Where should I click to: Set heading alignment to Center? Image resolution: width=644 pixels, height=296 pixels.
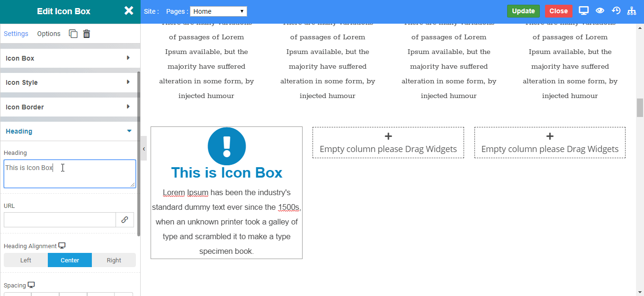[70, 260]
